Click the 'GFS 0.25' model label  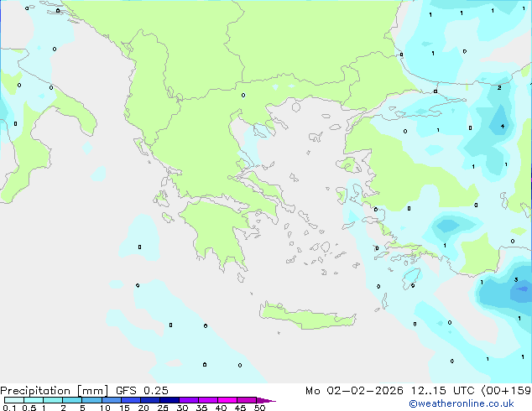click(x=142, y=391)
